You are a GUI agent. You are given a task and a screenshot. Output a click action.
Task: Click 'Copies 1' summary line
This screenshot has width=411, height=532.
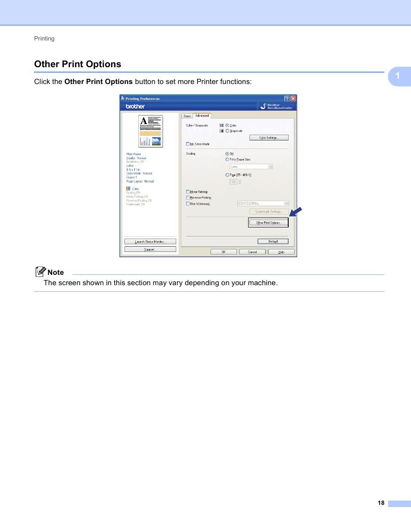pos(132,177)
